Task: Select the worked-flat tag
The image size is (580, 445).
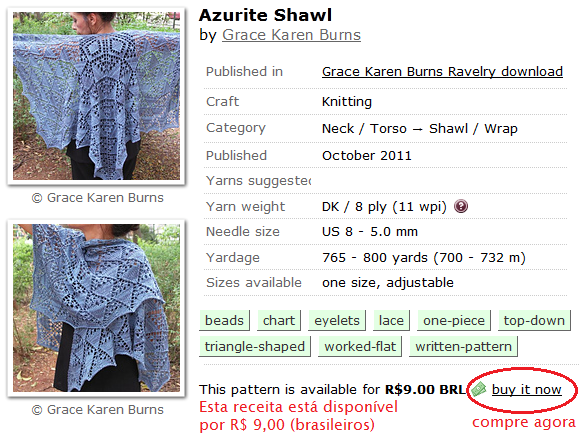Action: tap(360, 346)
